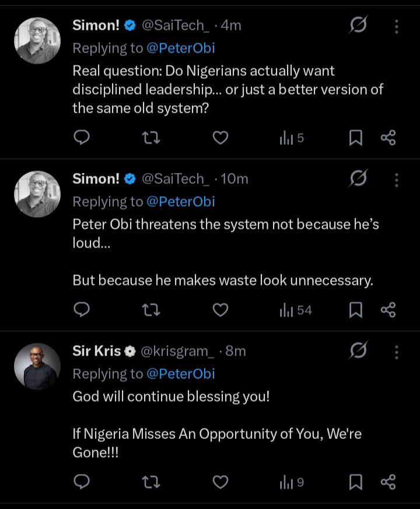Open Sir Kris @krisgram_ profile name
Screen dimensions: 420x509
click(96, 351)
